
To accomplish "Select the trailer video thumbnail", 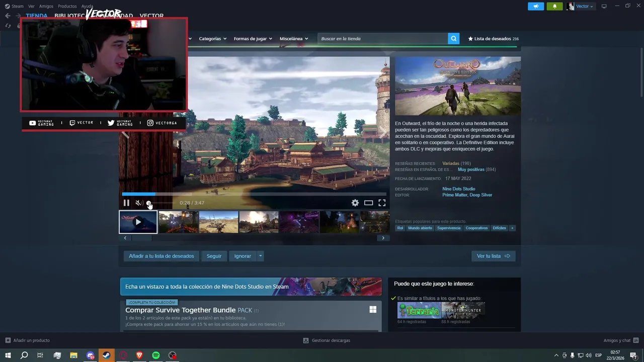I will click(x=138, y=222).
